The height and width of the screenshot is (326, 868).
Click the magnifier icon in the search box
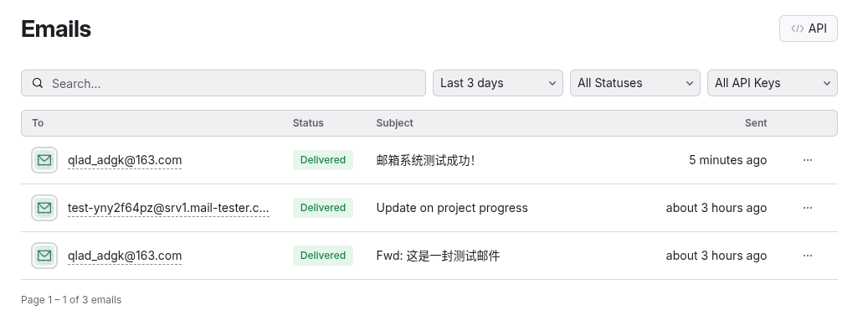tap(38, 83)
